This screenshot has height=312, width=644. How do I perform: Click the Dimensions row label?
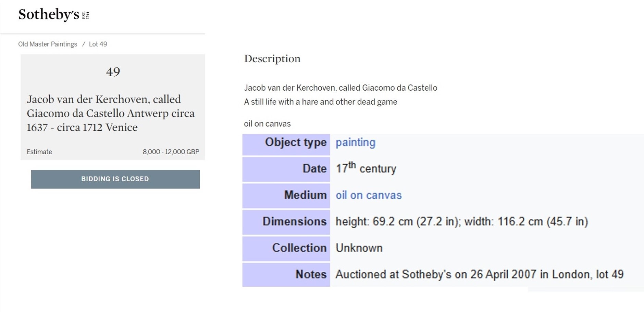(x=294, y=221)
